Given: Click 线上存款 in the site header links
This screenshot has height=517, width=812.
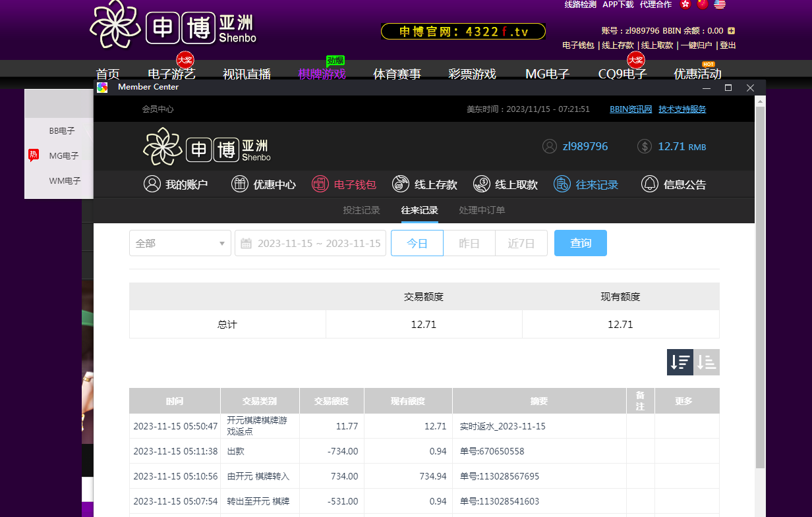Looking at the screenshot, I should (618, 45).
